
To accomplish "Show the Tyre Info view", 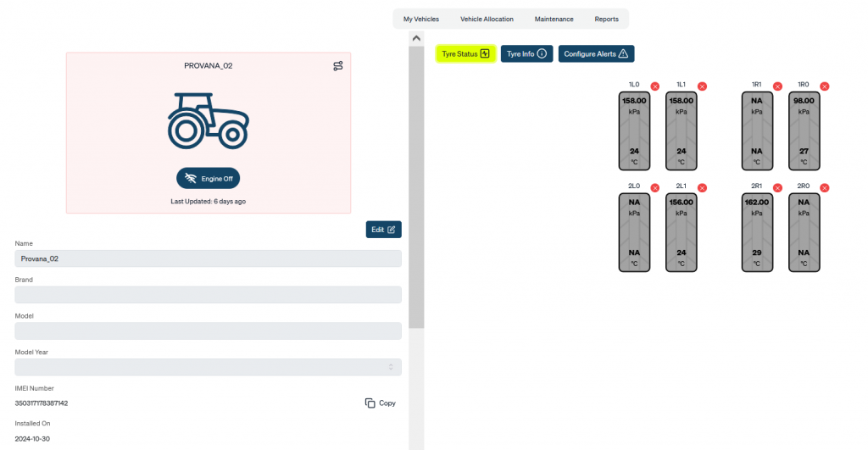I will pyautogui.click(x=526, y=54).
